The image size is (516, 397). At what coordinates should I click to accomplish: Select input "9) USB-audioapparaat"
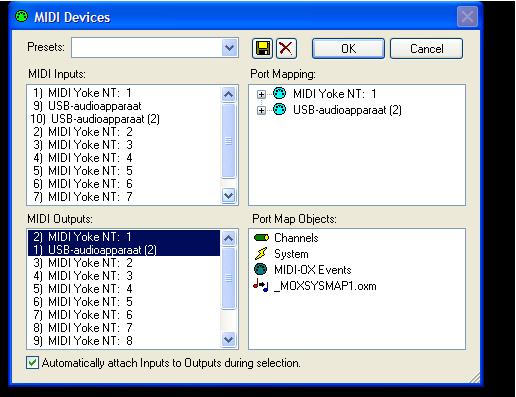(124, 106)
